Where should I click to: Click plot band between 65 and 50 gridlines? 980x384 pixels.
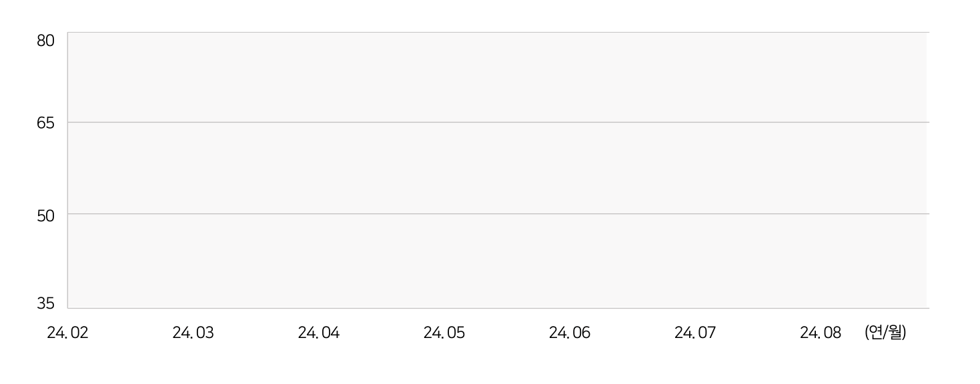498,168
